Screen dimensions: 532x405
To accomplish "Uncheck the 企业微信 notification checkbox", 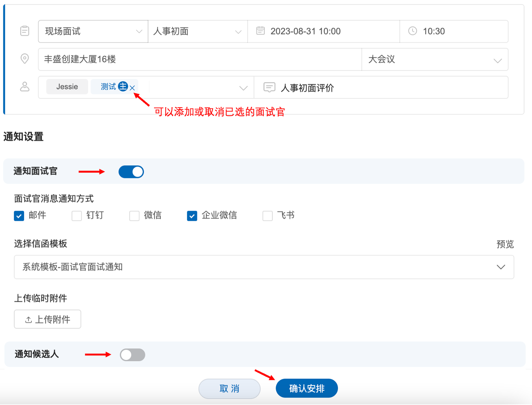I will (192, 216).
